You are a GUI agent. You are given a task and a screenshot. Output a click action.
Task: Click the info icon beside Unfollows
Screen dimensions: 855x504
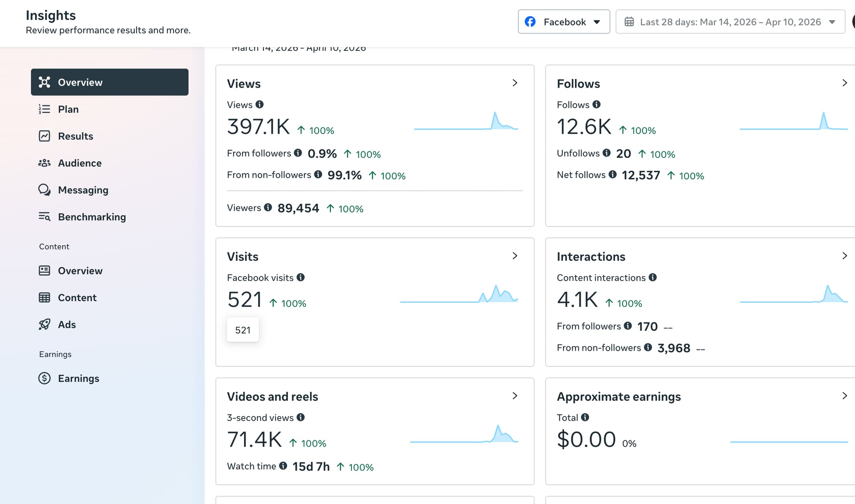[x=607, y=153]
